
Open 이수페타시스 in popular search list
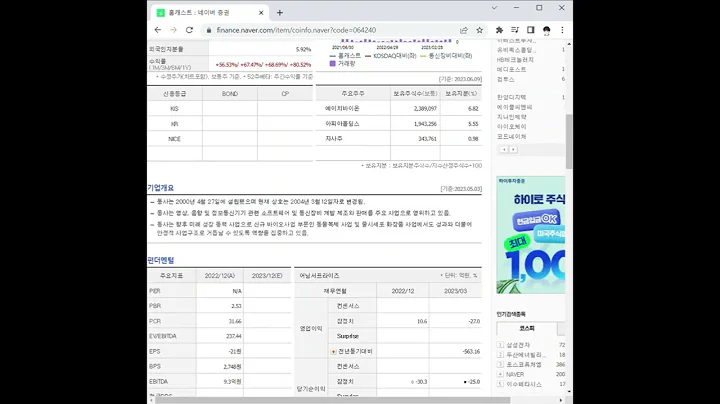click(523, 384)
